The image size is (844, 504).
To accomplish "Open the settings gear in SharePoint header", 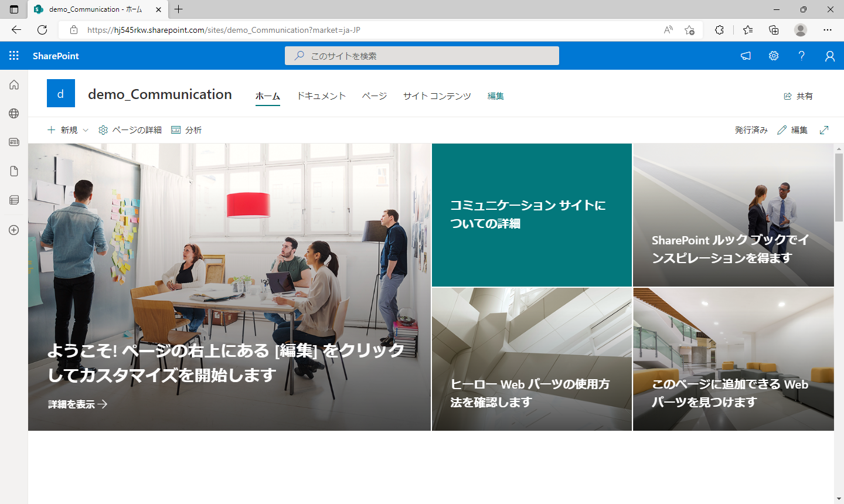I will click(774, 56).
